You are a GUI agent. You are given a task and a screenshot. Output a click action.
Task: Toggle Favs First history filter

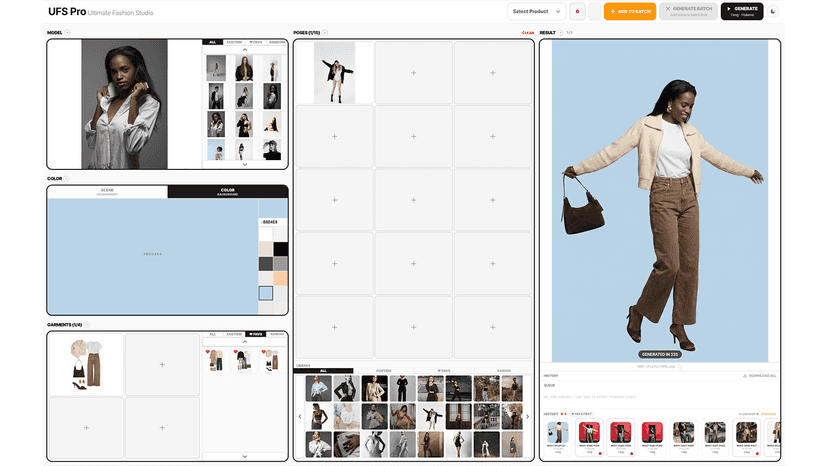tap(581, 414)
